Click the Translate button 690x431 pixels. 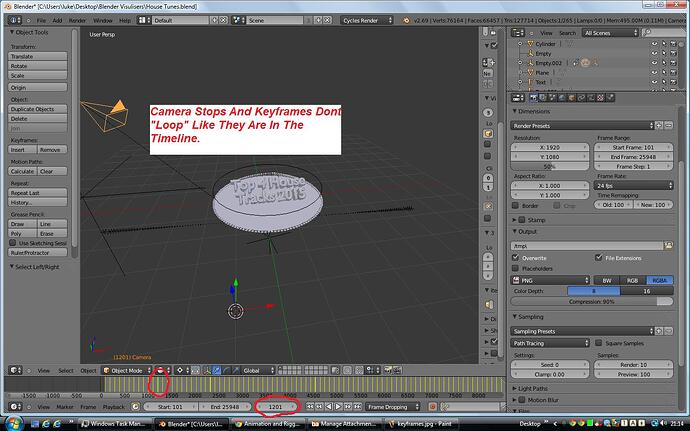(x=37, y=56)
